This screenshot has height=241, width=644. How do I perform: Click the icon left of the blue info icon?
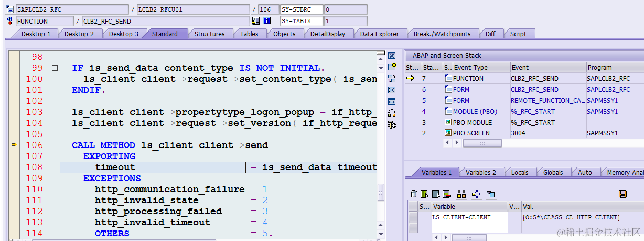pyautogui.click(x=256, y=21)
